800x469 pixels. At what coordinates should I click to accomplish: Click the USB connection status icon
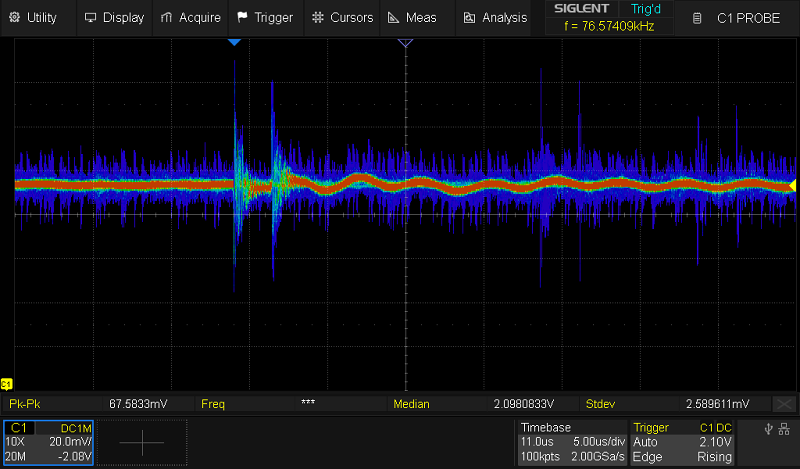(x=767, y=429)
